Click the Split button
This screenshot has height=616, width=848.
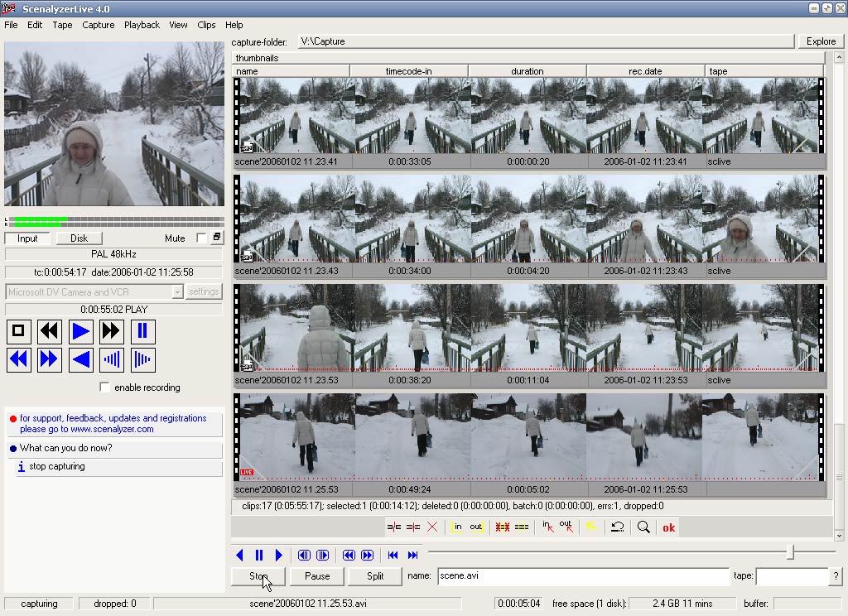coord(375,576)
